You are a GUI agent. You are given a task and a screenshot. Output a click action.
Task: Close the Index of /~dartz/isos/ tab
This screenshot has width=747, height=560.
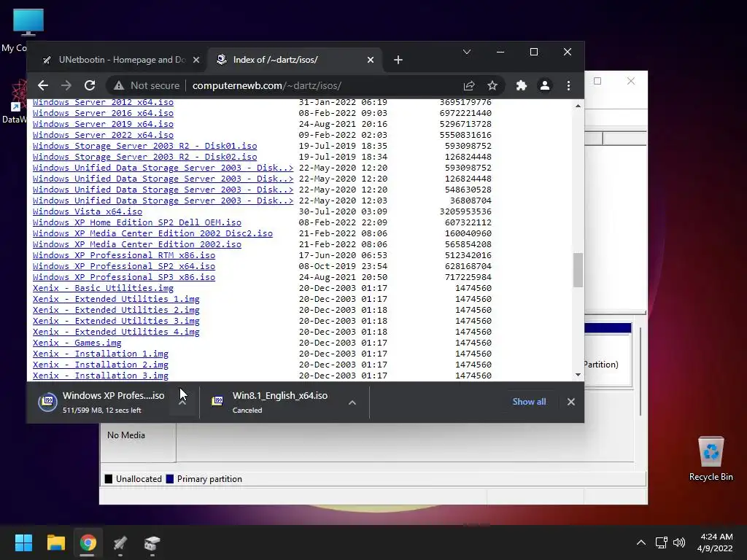pyautogui.click(x=370, y=60)
